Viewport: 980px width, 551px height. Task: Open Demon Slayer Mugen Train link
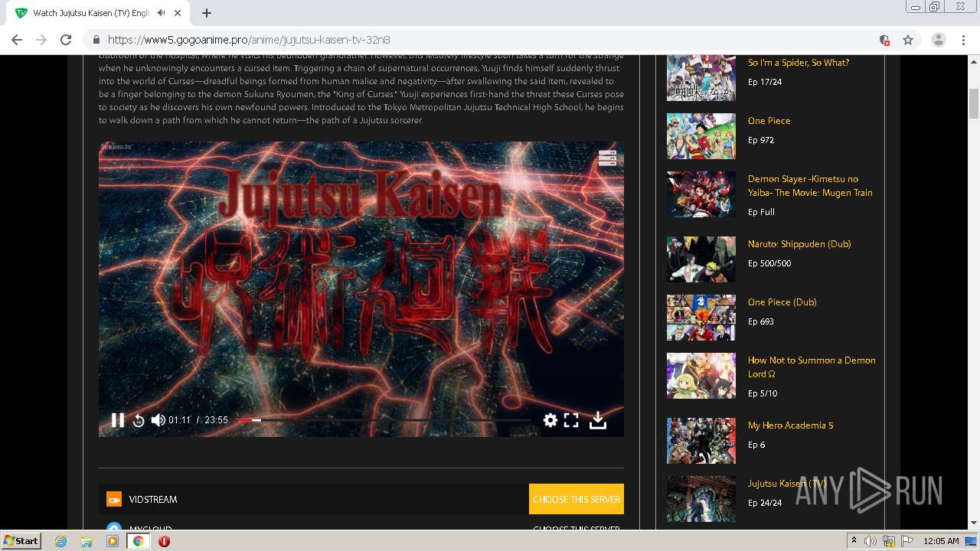point(810,186)
